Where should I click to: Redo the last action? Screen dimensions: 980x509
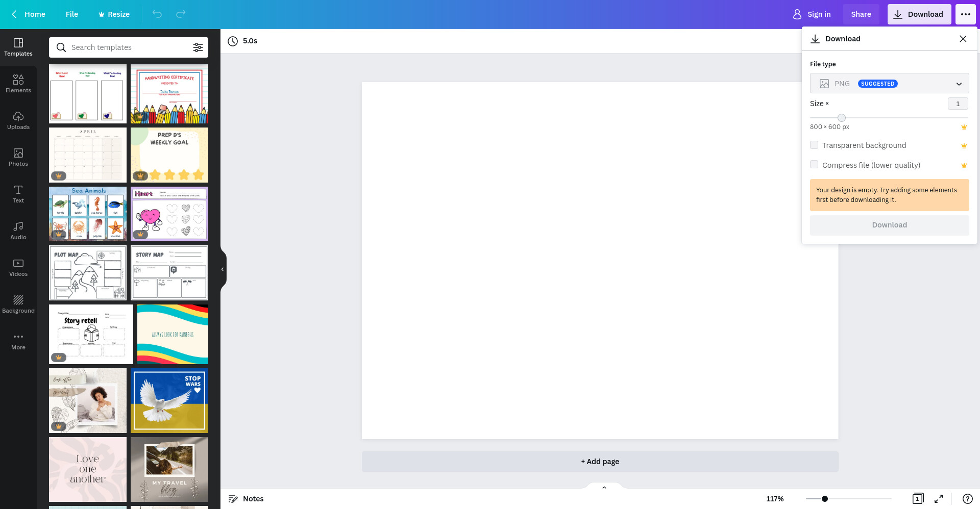[181, 14]
